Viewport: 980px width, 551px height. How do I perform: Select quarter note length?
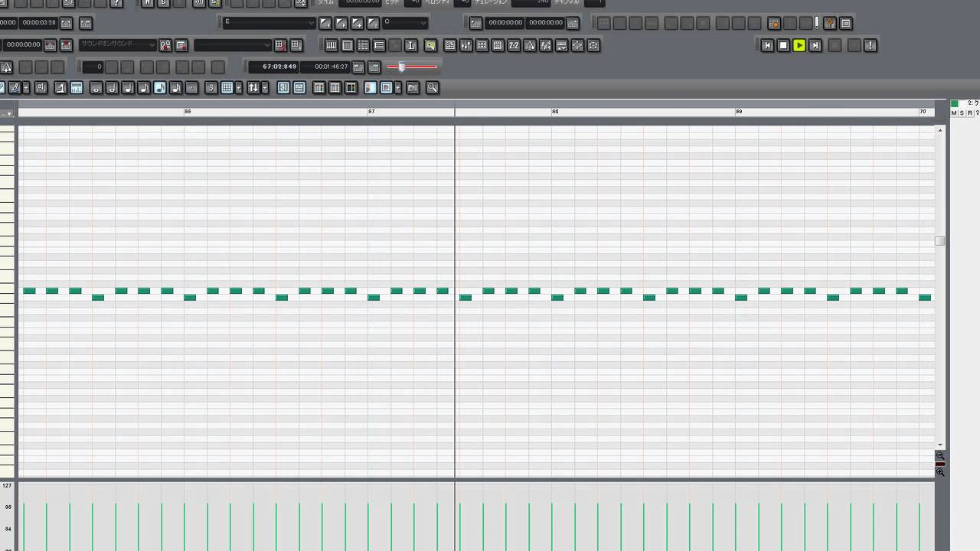coord(128,88)
